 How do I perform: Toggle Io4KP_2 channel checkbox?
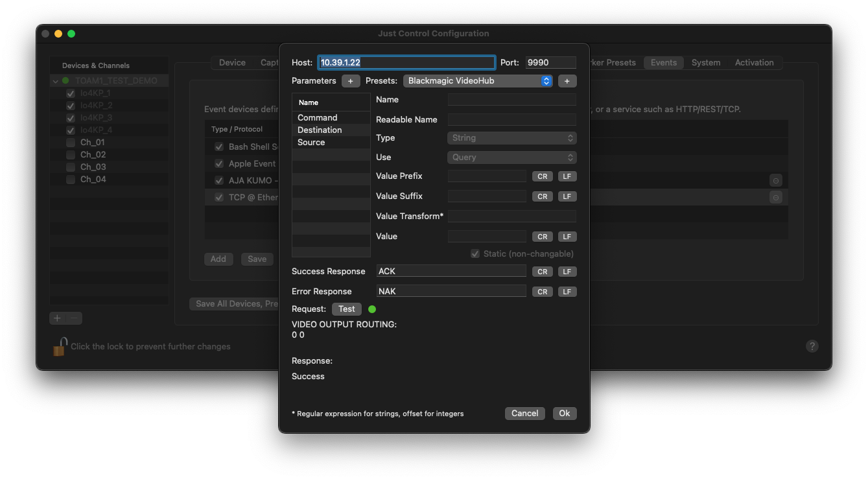pyautogui.click(x=71, y=106)
